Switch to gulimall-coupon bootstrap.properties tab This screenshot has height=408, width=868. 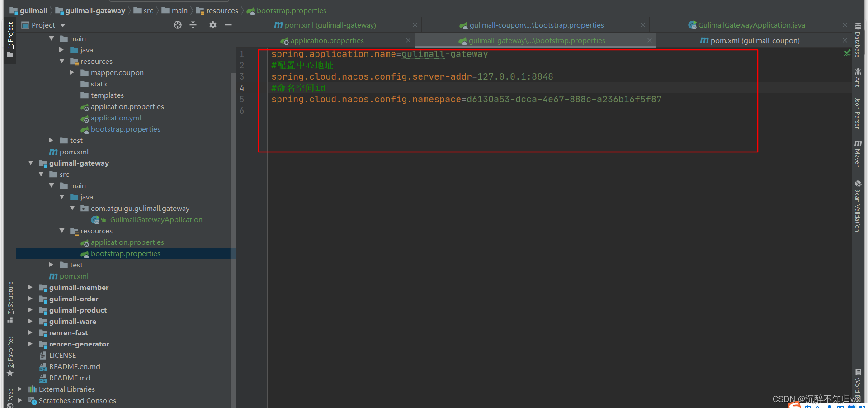536,25
